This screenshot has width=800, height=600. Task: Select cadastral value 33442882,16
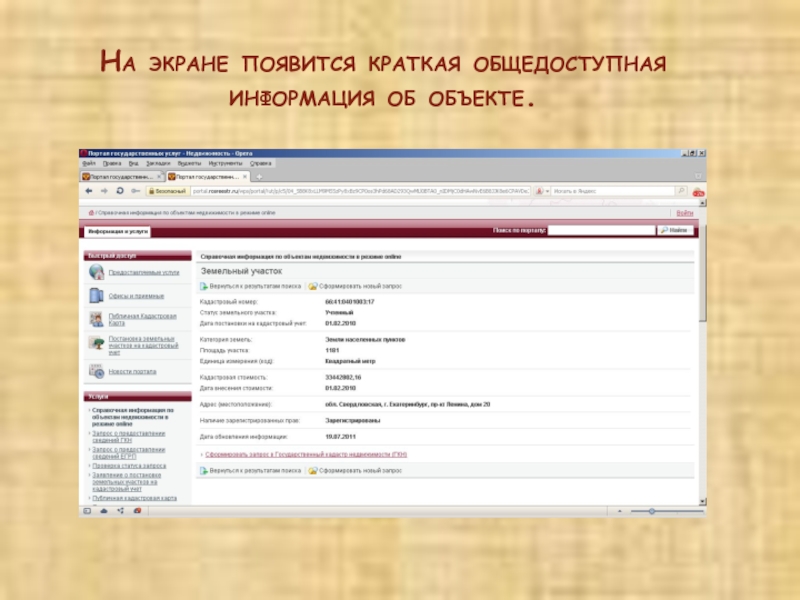click(x=343, y=378)
